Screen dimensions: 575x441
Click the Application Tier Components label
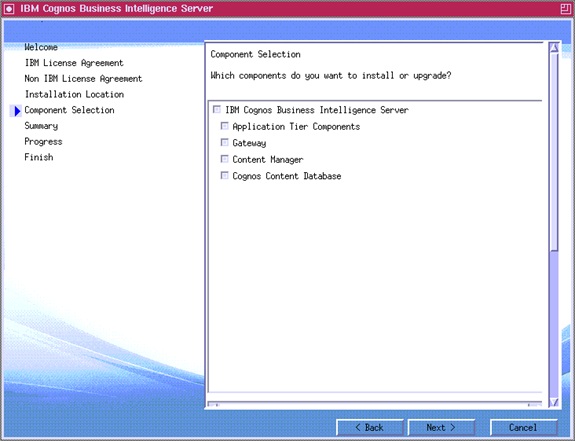pyautogui.click(x=296, y=127)
